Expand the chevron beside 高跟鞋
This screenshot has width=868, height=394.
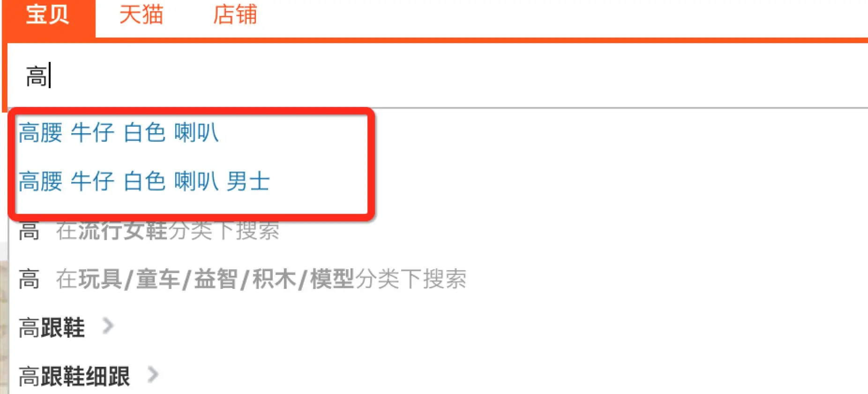tap(108, 326)
